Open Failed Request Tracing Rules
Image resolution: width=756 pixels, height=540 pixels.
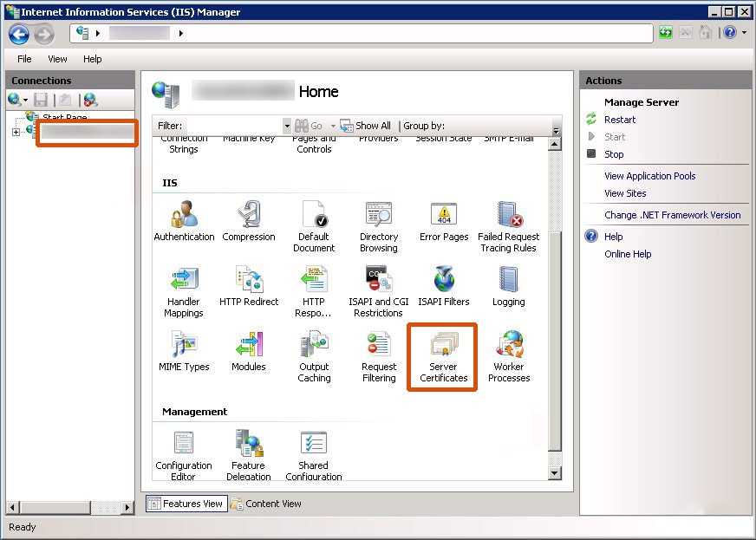tap(508, 225)
